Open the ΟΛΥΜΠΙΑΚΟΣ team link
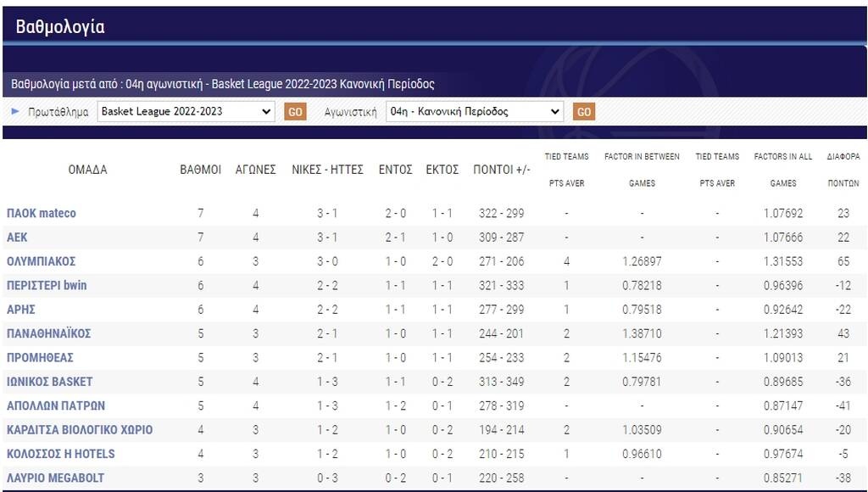Screen dimensions: 868x492 (41, 261)
